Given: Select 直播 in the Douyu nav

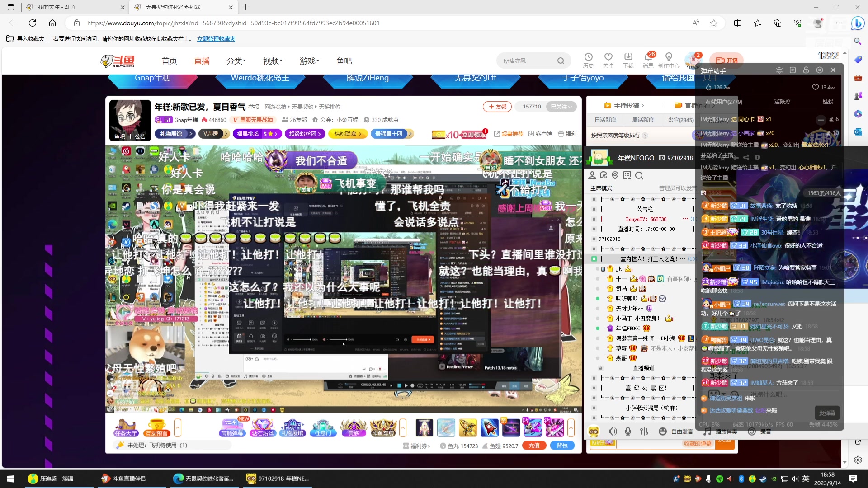Looking at the screenshot, I should click(x=202, y=61).
